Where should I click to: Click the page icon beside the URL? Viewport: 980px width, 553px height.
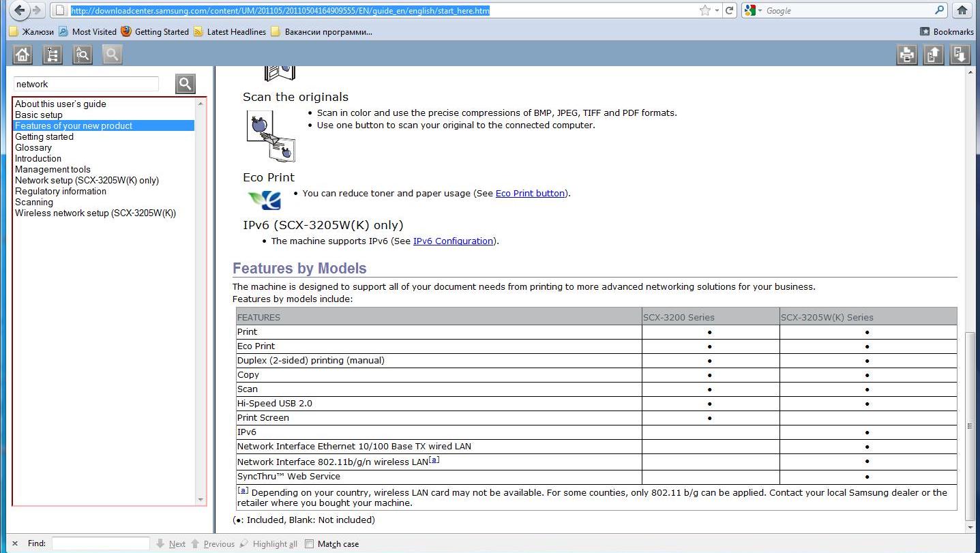60,10
